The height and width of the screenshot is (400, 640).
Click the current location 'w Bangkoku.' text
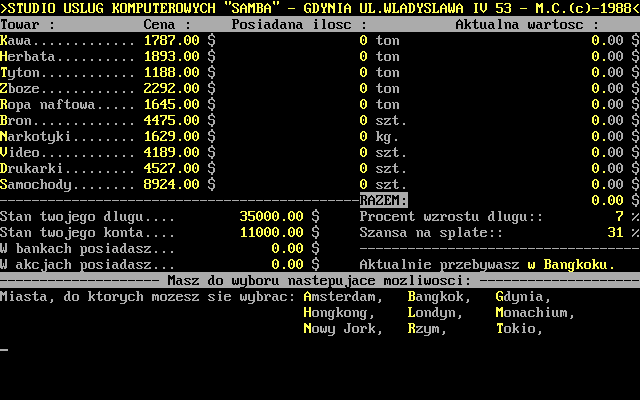(x=571, y=265)
